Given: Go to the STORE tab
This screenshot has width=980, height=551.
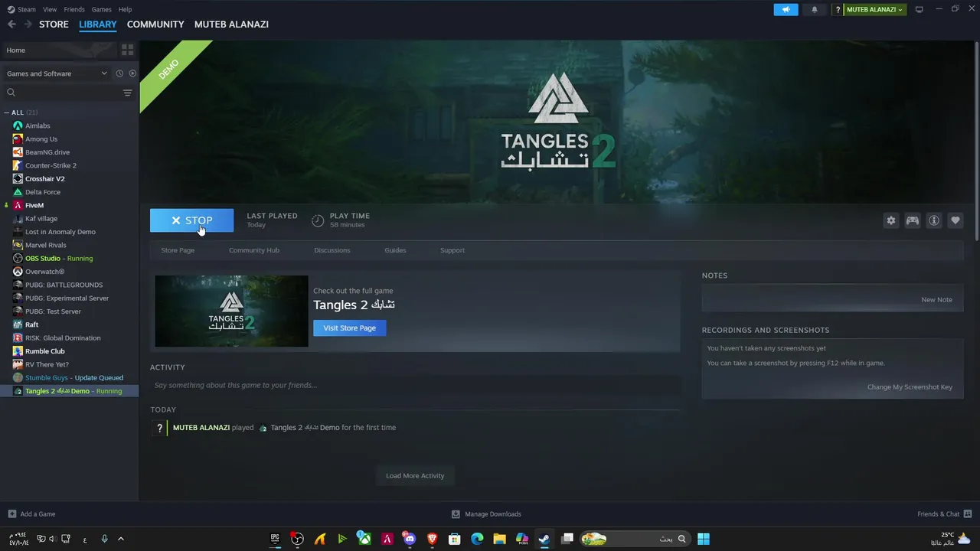Looking at the screenshot, I should 54,24.
